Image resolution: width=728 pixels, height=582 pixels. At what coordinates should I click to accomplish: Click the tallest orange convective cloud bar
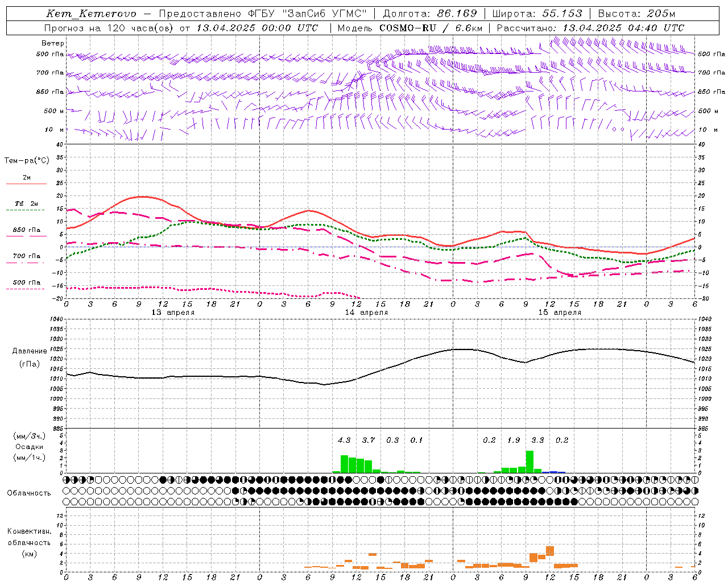pyautogui.click(x=550, y=551)
